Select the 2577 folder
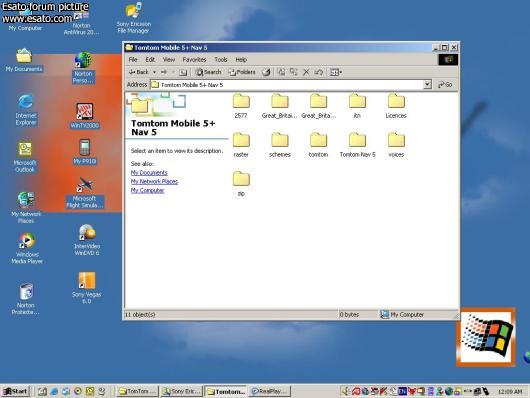Screen dimensions: 530x398 (x=241, y=106)
